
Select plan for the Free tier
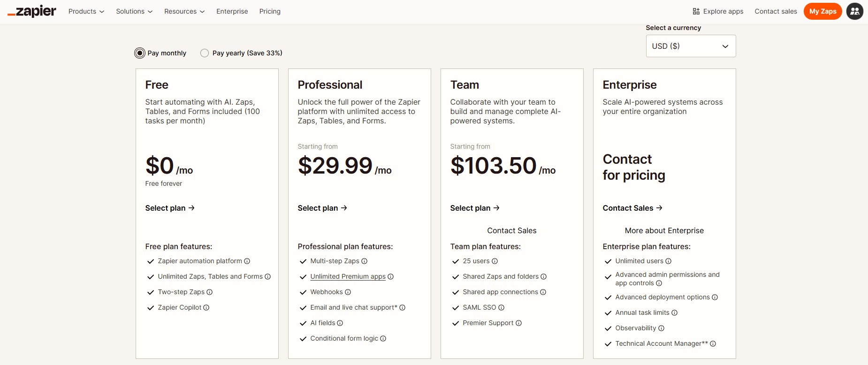170,208
